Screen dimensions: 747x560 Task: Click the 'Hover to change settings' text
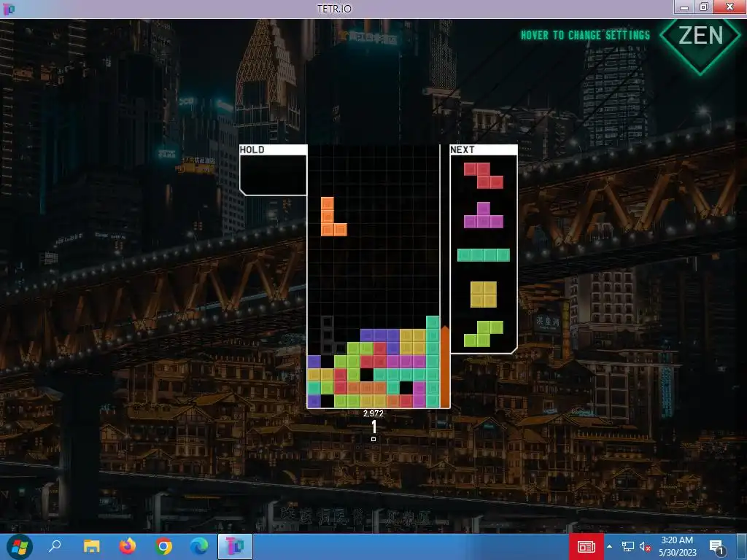[585, 35]
